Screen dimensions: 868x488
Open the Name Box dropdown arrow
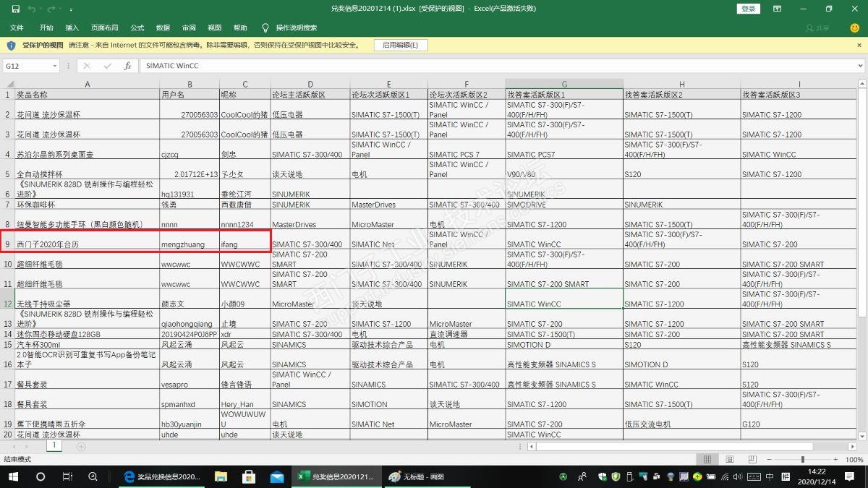tap(55, 65)
